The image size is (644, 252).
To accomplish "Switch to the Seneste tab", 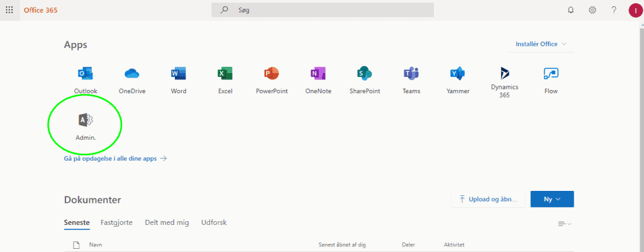I will 77,223.
